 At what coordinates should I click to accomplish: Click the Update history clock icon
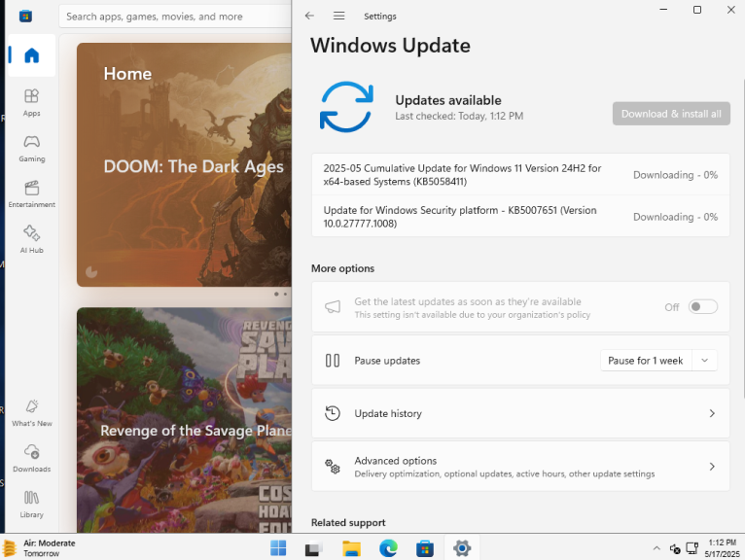coord(332,413)
